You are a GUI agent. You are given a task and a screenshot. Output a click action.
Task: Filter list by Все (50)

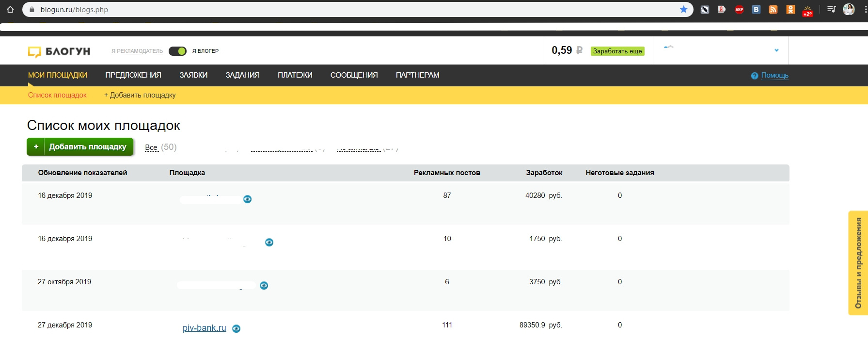(161, 147)
